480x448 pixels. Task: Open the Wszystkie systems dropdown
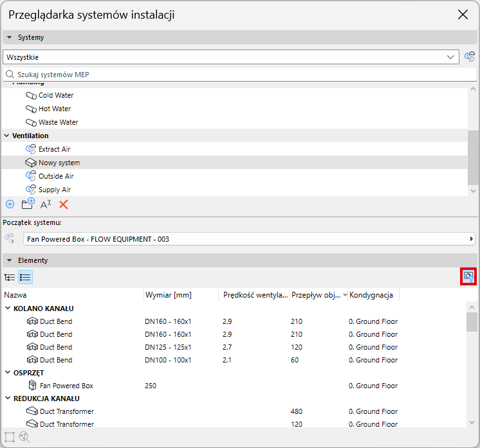(450, 57)
